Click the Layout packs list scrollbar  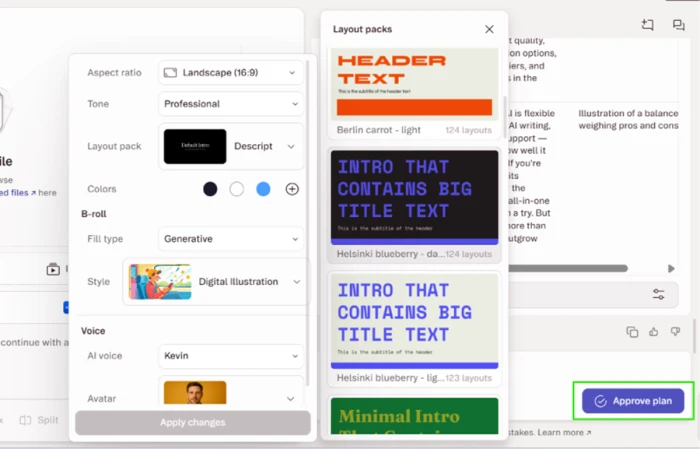pyautogui.click(x=505, y=117)
